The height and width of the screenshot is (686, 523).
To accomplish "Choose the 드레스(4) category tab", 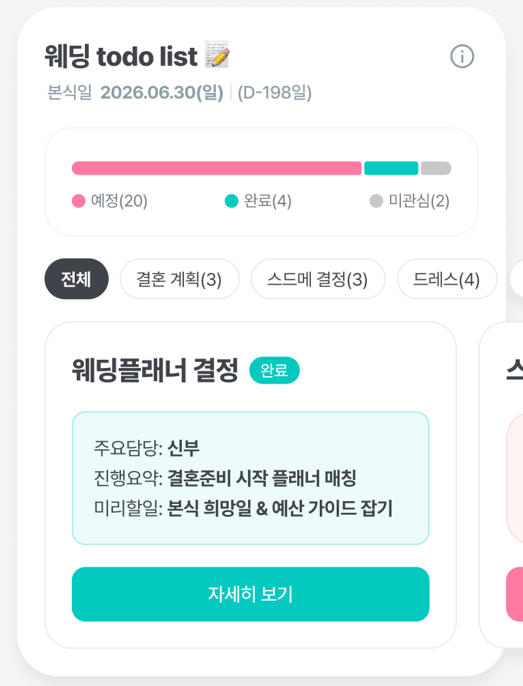I will click(x=447, y=279).
